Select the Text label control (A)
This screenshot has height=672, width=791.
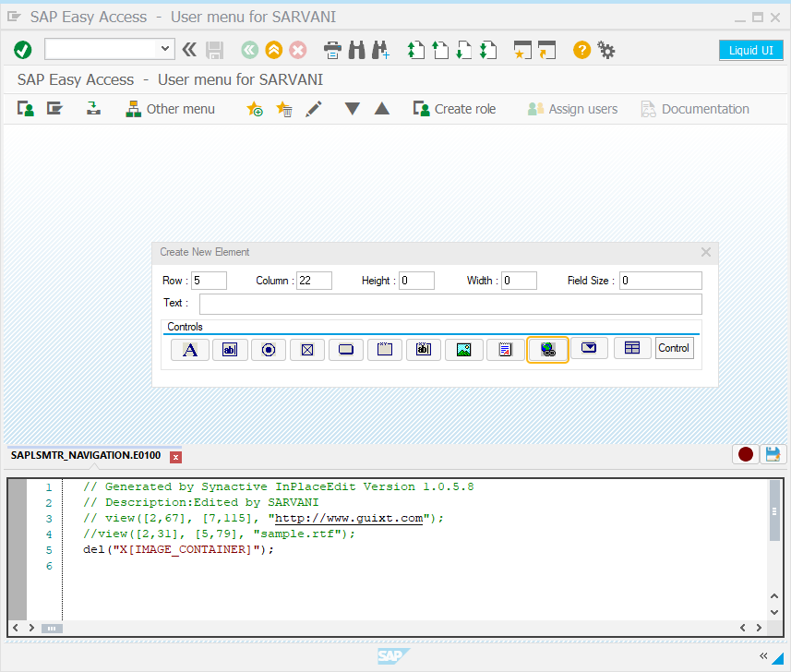pos(190,349)
